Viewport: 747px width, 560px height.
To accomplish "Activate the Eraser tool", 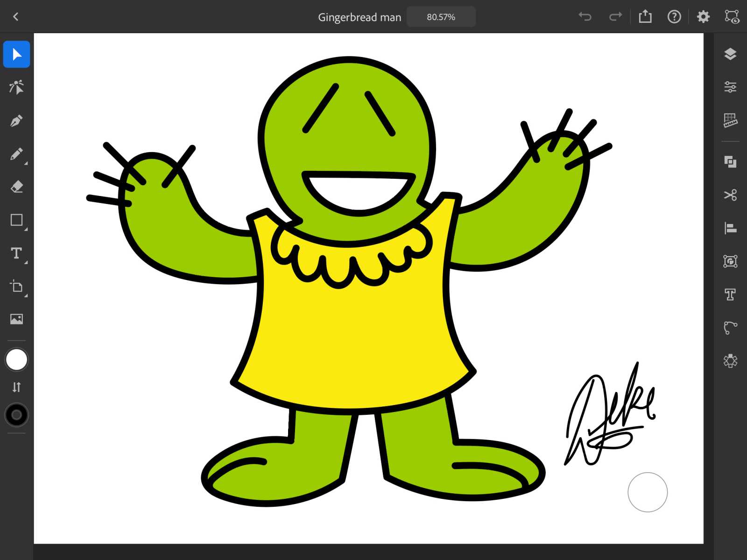I will (x=17, y=187).
